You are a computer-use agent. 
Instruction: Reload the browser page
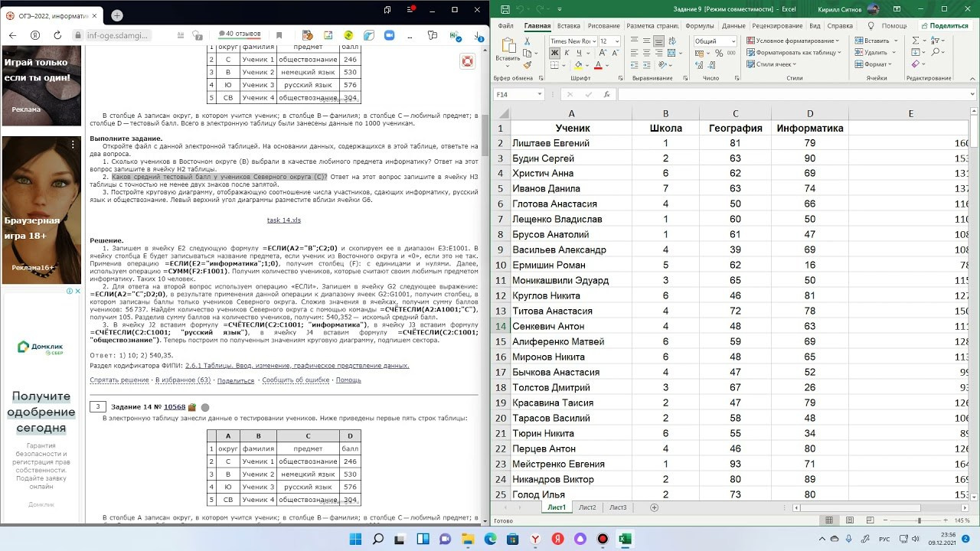coord(56,35)
